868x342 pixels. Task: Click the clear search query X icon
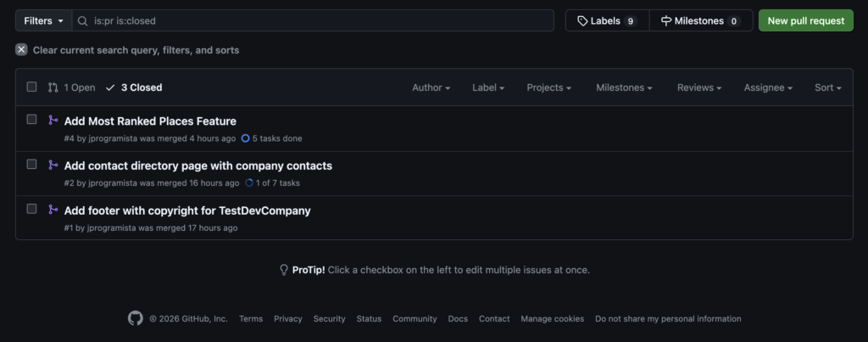point(21,50)
